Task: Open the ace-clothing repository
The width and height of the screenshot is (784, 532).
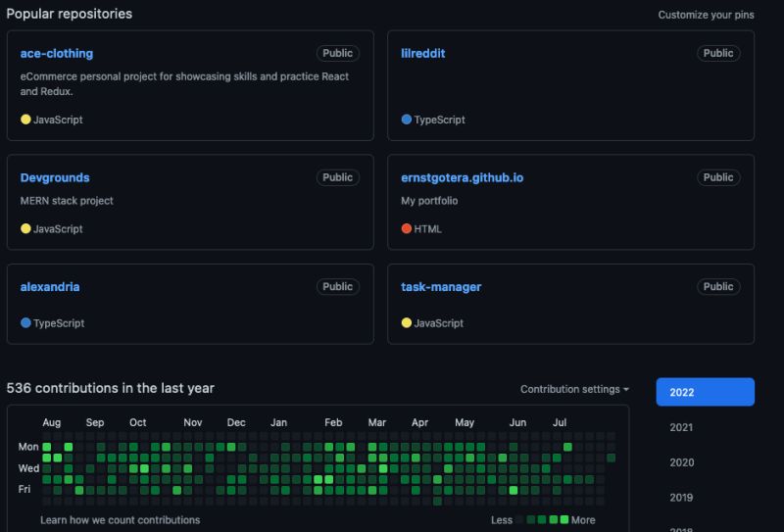Action: (57, 54)
